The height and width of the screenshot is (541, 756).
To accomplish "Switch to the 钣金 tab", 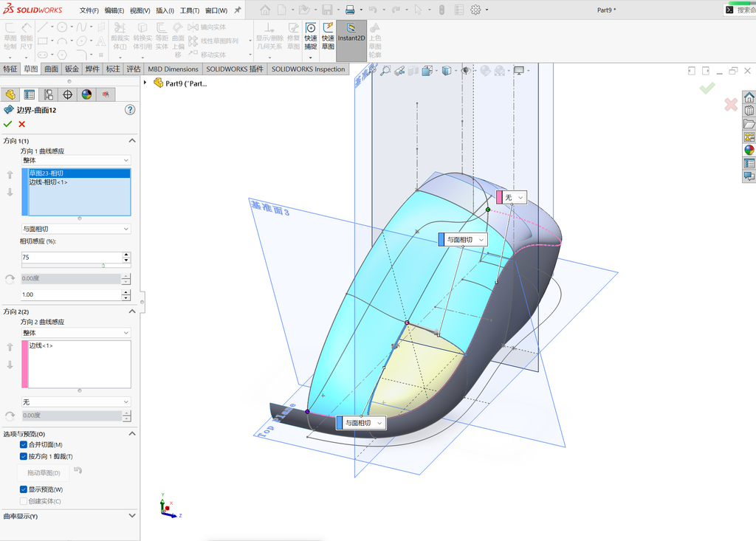I will coord(72,69).
